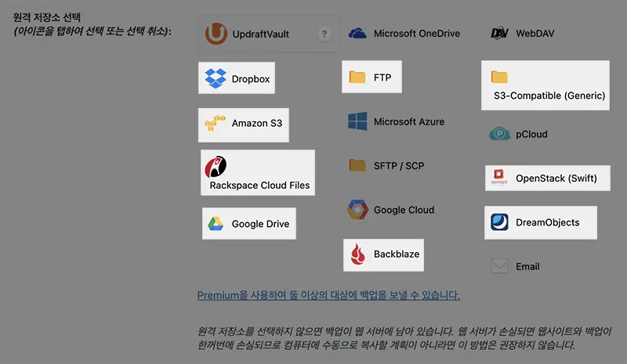Click the WebDAV label text
The image size is (627, 364).
[535, 34]
